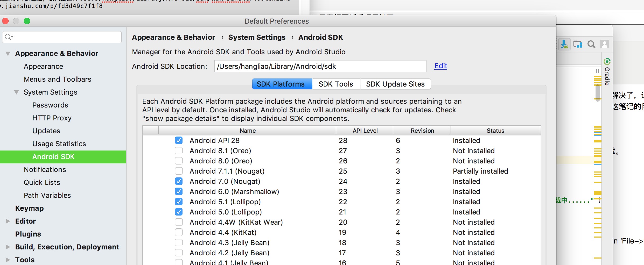Click the green zoom window button
Screen dimensions: 644x265
[27, 21]
